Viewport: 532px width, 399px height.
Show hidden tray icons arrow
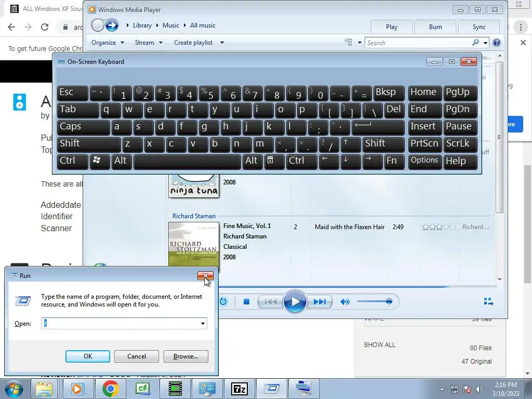coord(442,389)
